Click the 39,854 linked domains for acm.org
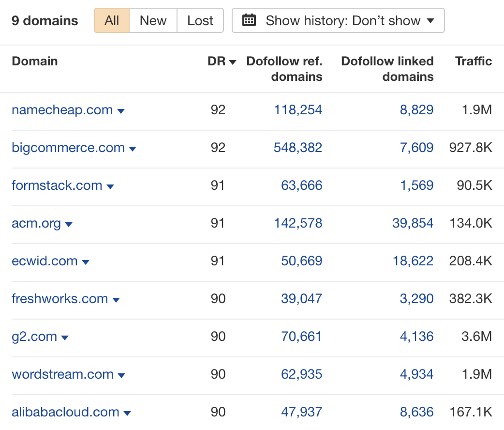Image resolution: width=504 pixels, height=430 pixels. [x=413, y=224]
